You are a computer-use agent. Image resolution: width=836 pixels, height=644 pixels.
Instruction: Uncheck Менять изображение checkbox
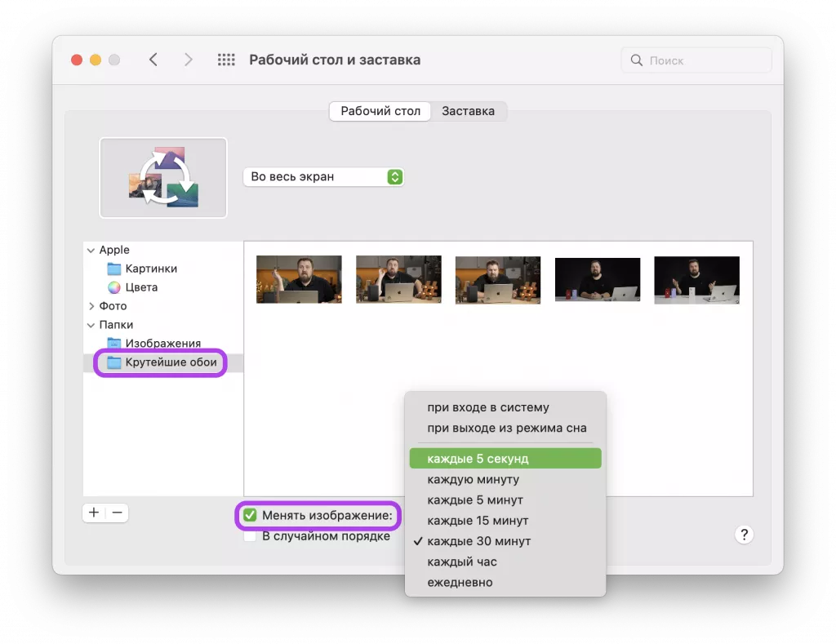[250, 515]
